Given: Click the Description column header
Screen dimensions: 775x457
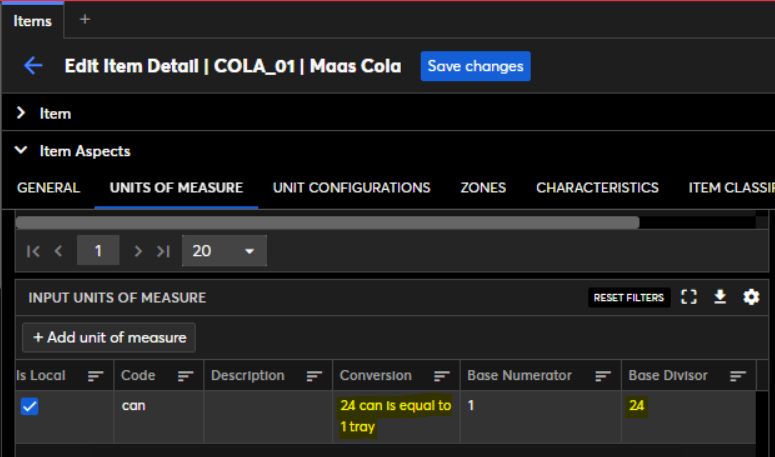Looking at the screenshot, I should click(248, 375).
